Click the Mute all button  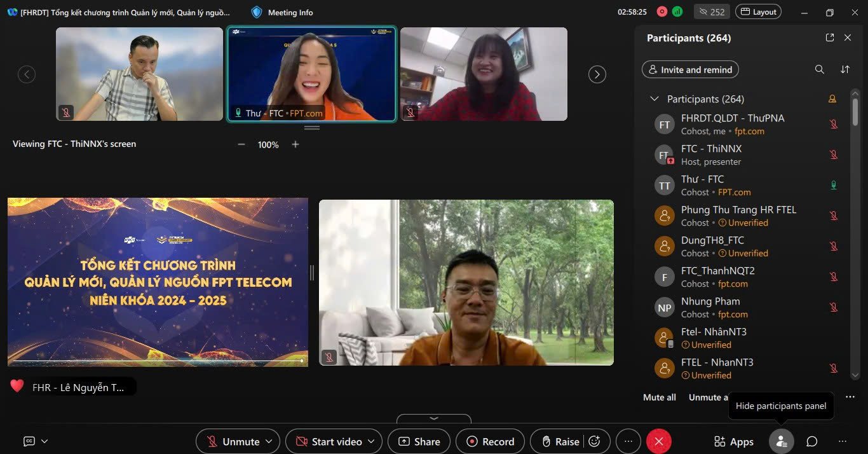(x=659, y=397)
